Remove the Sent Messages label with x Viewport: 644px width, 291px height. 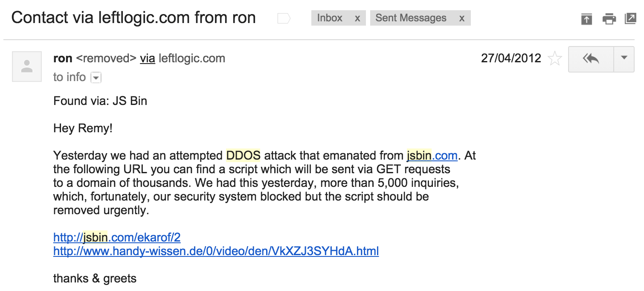(462, 18)
